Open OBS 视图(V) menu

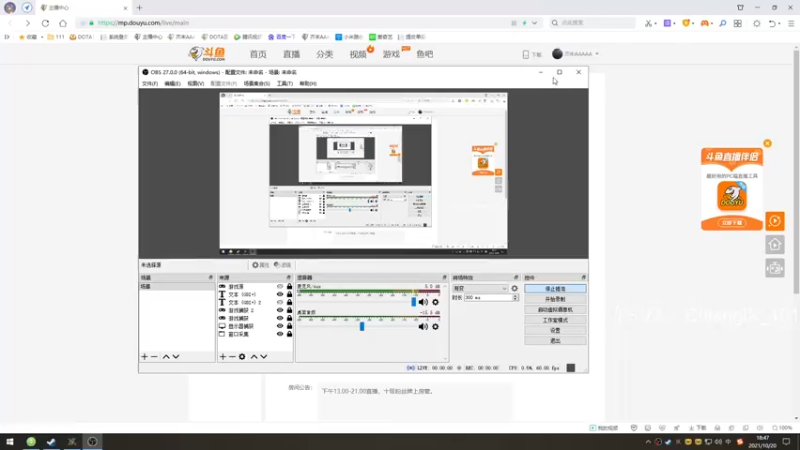click(x=195, y=83)
